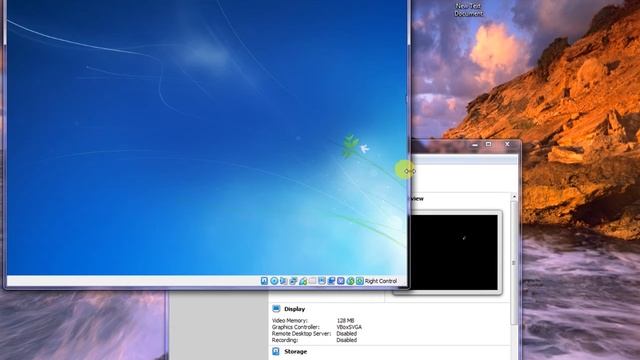The width and height of the screenshot is (640, 360).
Task: Click the hard disk activity icon in VM status bar
Action: point(264,281)
